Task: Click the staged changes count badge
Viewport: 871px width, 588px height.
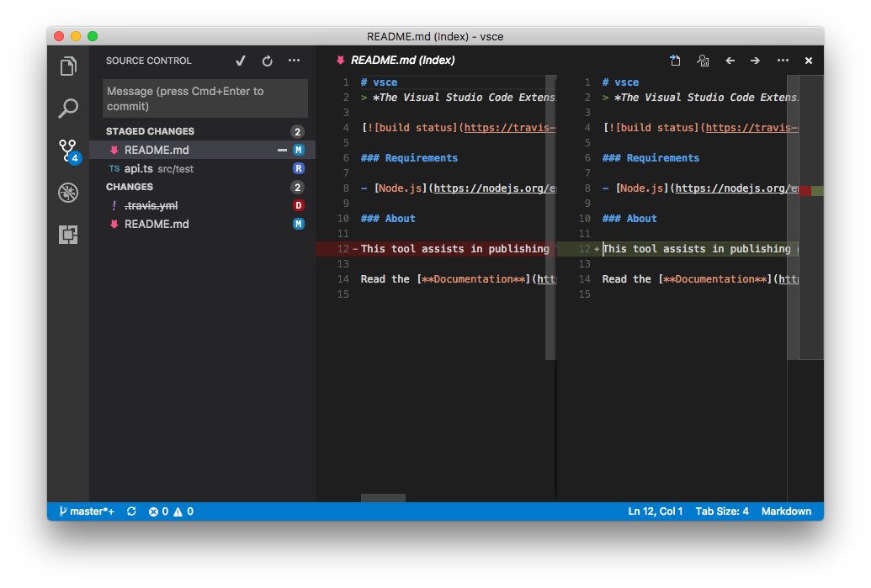Action: point(298,131)
